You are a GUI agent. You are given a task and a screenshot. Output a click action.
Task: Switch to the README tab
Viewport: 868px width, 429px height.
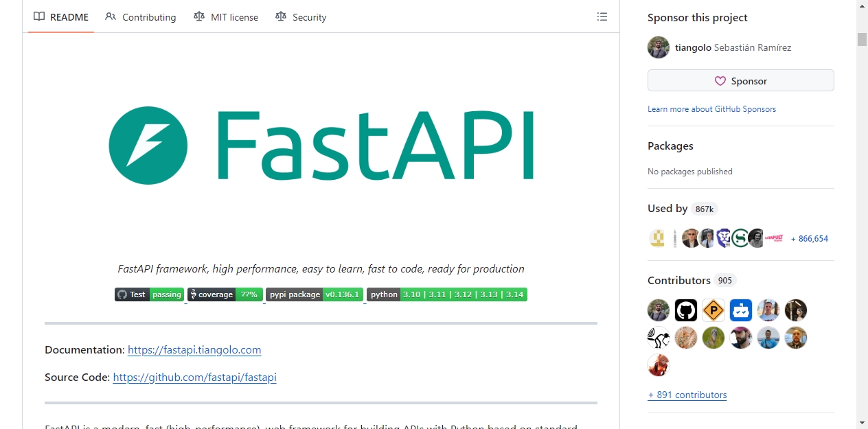tap(61, 16)
